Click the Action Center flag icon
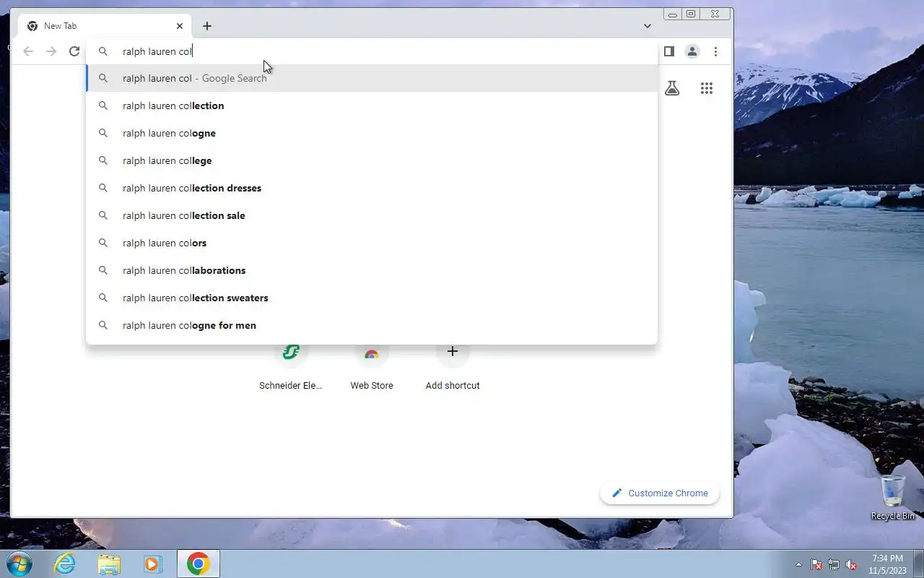The width and height of the screenshot is (924, 578). (x=816, y=564)
